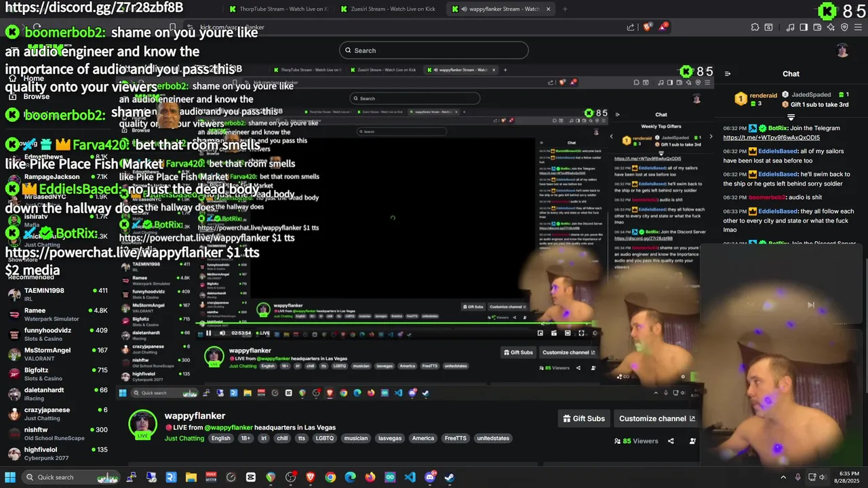
Task: Open Bigfoltz recommended channel
Action: tap(58, 374)
